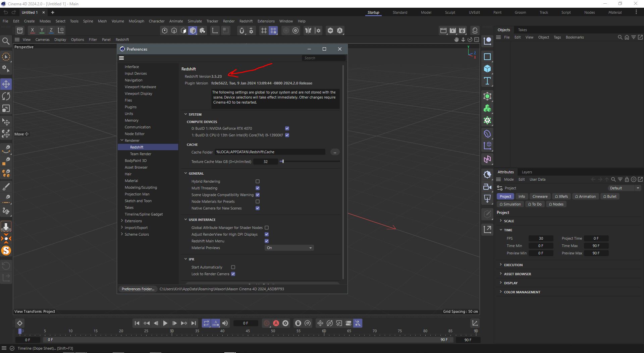
Task: Open the Redshift menu in menu bar
Action: (x=246, y=21)
